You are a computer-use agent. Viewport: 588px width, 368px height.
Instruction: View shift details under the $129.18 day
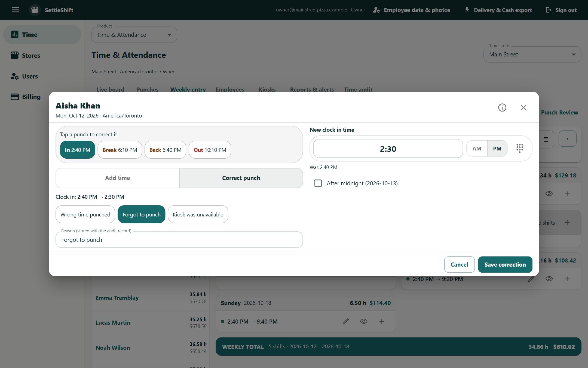click(x=549, y=194)
